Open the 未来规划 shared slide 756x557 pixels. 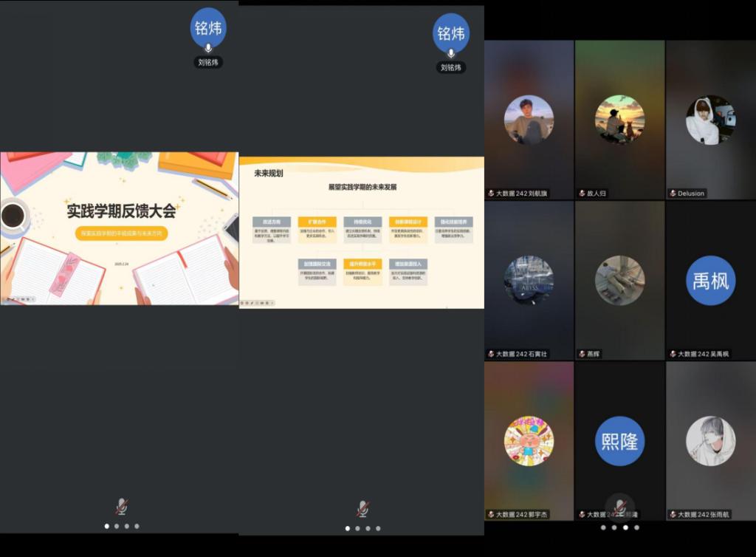coord(362,232)
